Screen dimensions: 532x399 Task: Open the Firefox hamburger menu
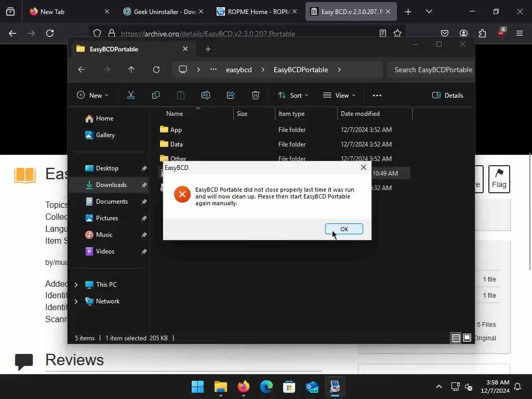point(519,33)
